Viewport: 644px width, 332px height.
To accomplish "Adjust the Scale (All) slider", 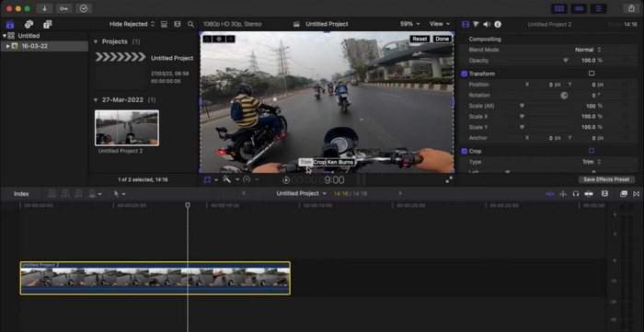I will (x=523, y=106).
